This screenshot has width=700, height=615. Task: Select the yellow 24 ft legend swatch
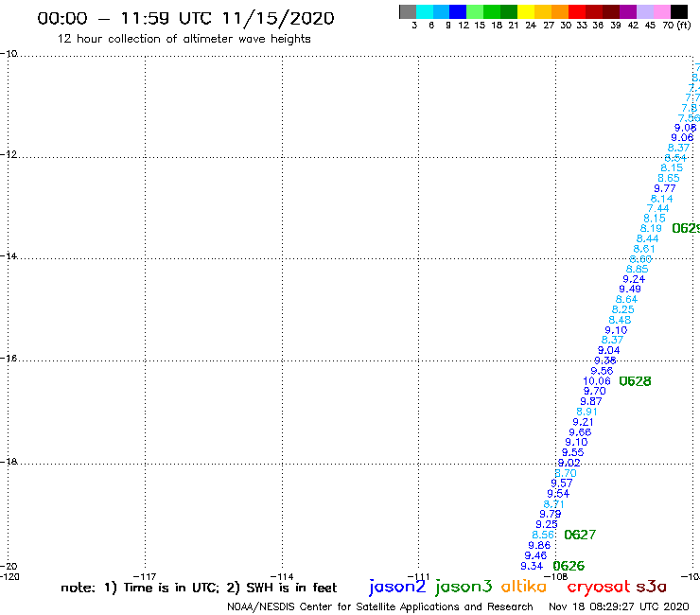(526, 11)
